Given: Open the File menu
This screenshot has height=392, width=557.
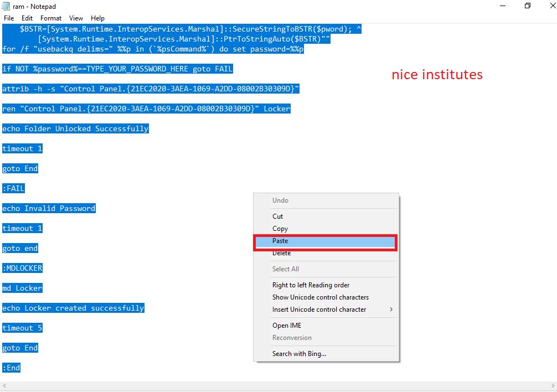Looking at the screenshot, I should pyautogui.click(x=9, y=18).
